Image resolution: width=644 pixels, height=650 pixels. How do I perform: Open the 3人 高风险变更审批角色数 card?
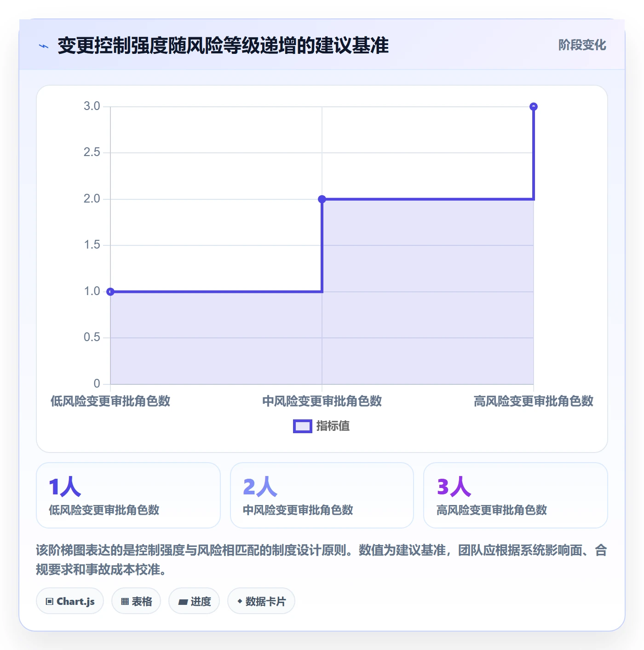[516, 495]
